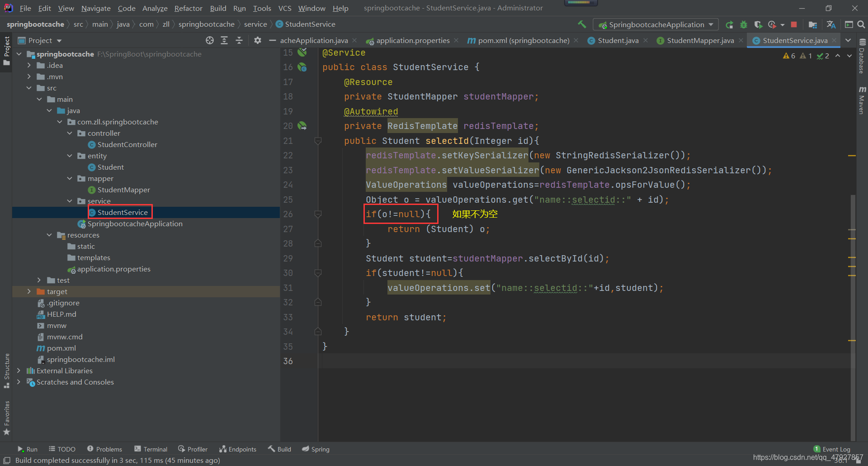
Task: Run with Coverage icon in toolbar
Action: pos(758,24)
